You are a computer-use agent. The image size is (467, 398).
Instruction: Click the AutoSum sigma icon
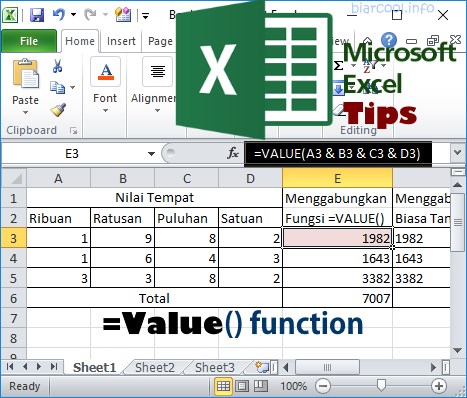[339, 65]
